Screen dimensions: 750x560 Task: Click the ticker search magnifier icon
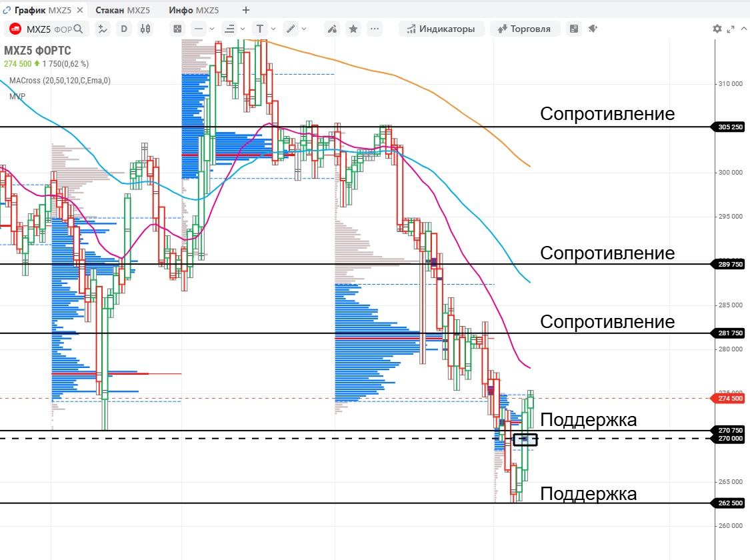tap(79, 29)
